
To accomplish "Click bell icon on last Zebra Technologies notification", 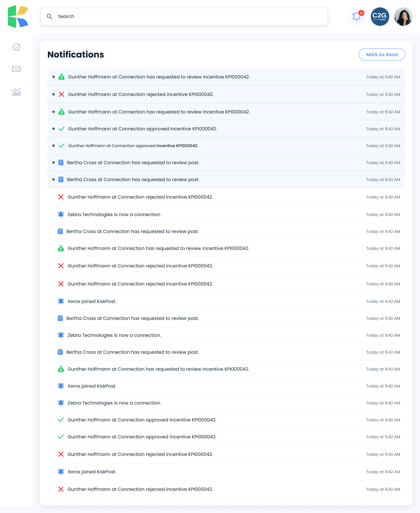I will point(61,403).
